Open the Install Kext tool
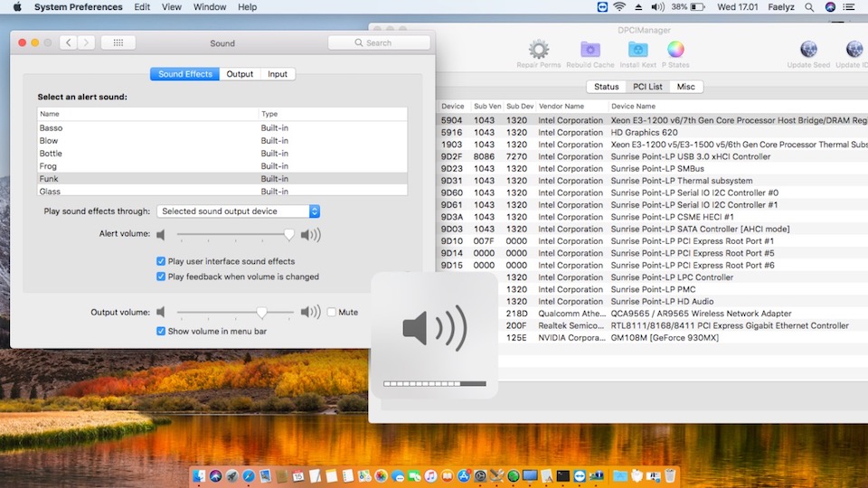Image resolution: width=868 pixels, height=488 pixels. (x=637, y=50)
